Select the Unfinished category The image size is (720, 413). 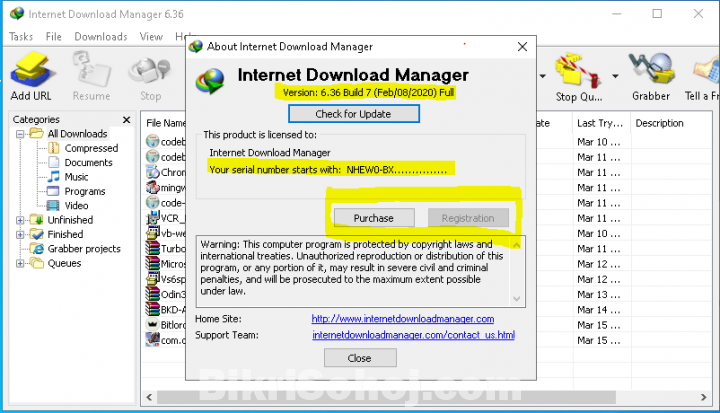tap(70, 220)
